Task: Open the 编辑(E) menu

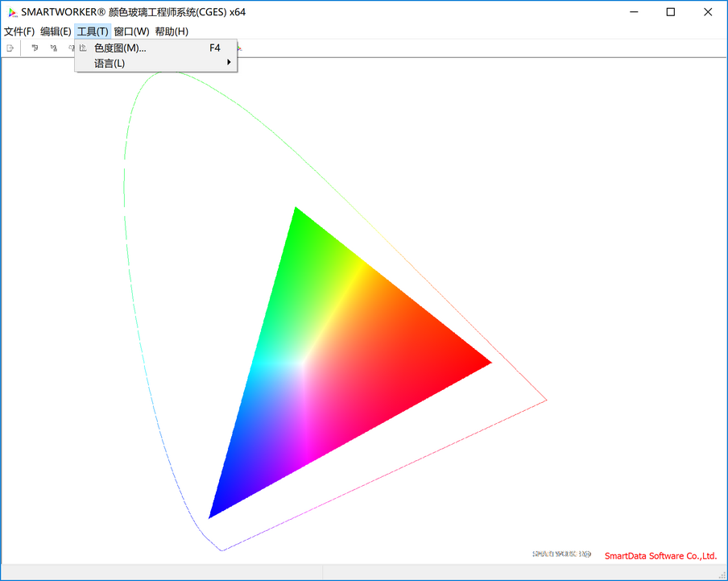Action: pyautogui.click(x=56, y=31)
